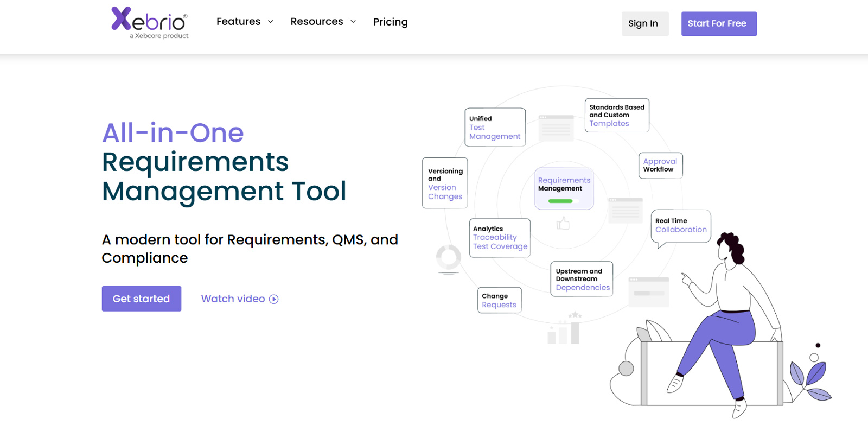The width and height of the screenshot is (868, 425).
Task: Click the Start For Free button
Action: (718, 24)
